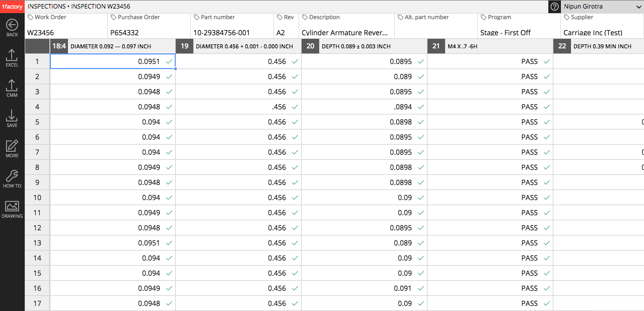Export data with the Excel icon
644x311 pixels.
[x=12, y=55]
